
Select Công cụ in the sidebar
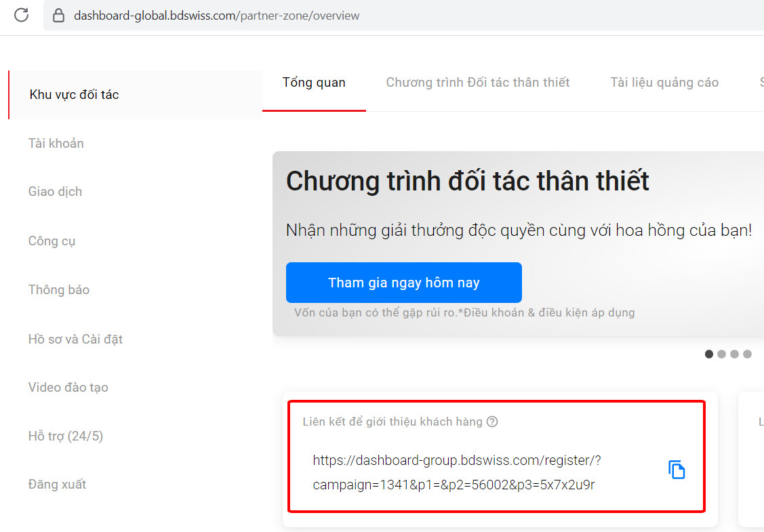click(52, 241)
